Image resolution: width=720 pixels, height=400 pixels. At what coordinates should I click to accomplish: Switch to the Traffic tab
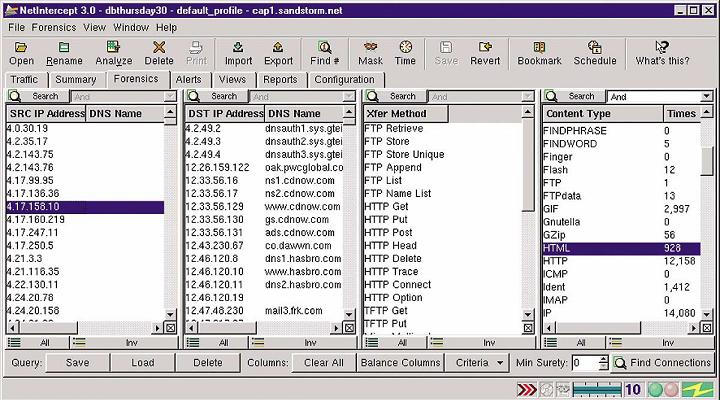(25, 80)
